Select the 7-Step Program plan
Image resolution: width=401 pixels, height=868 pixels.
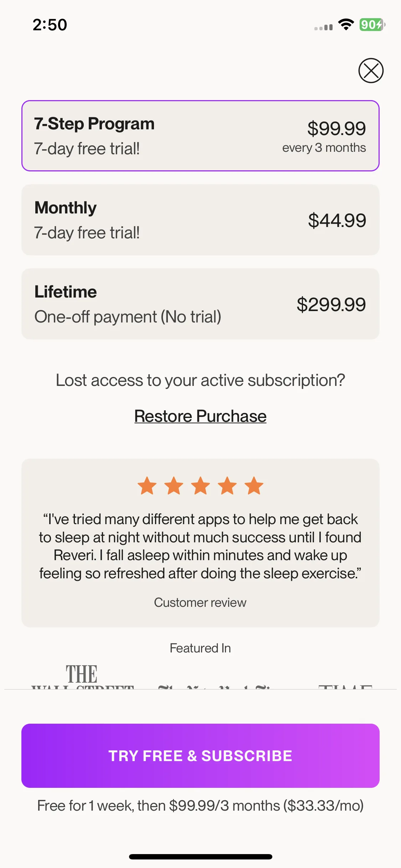(200, 136)
